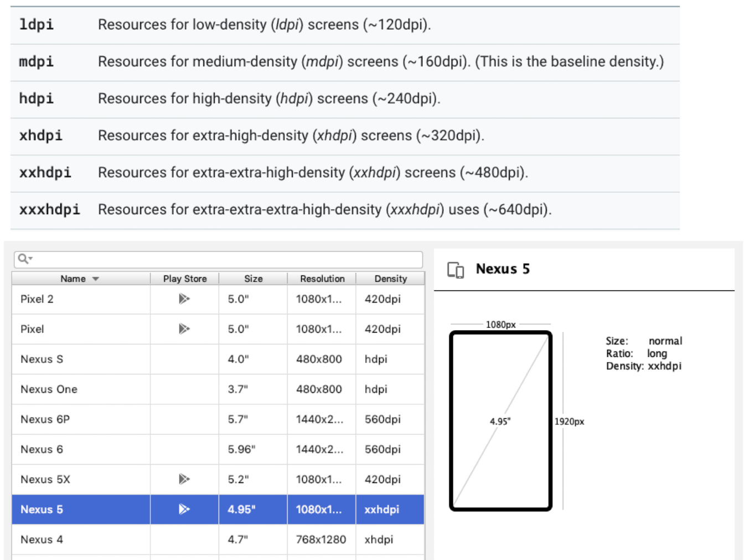744x560 pixels.
Task: Select the Nexus S device row
Action: pos(218,359)
